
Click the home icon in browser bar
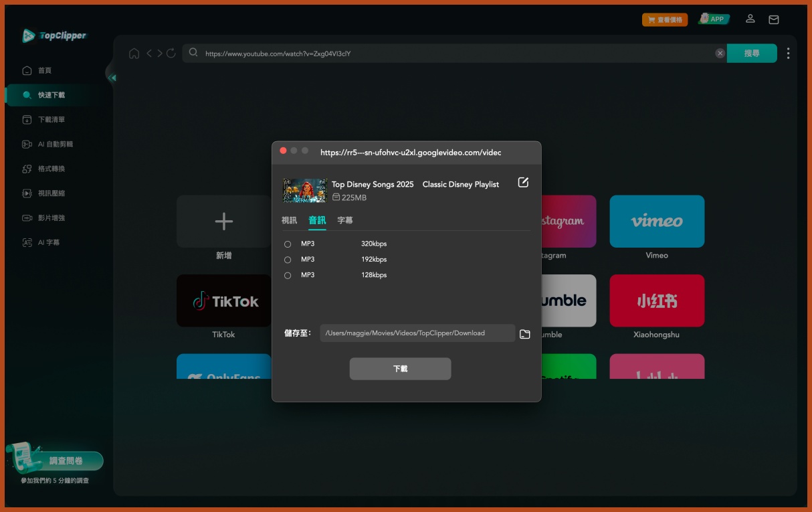click(134, 54)
